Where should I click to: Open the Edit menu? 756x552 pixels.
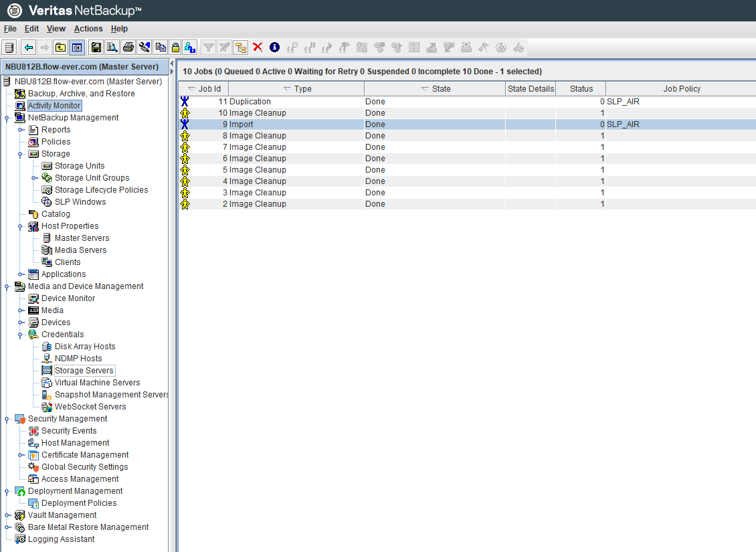tap(32, 29)
